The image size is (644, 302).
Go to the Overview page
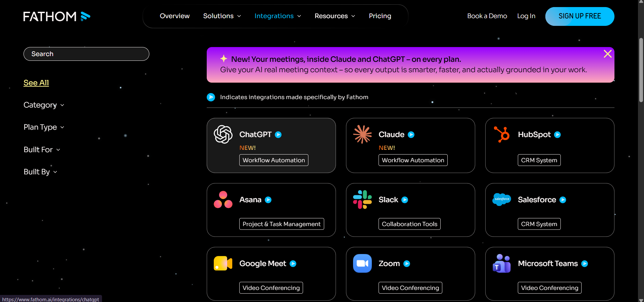[175, 16]
